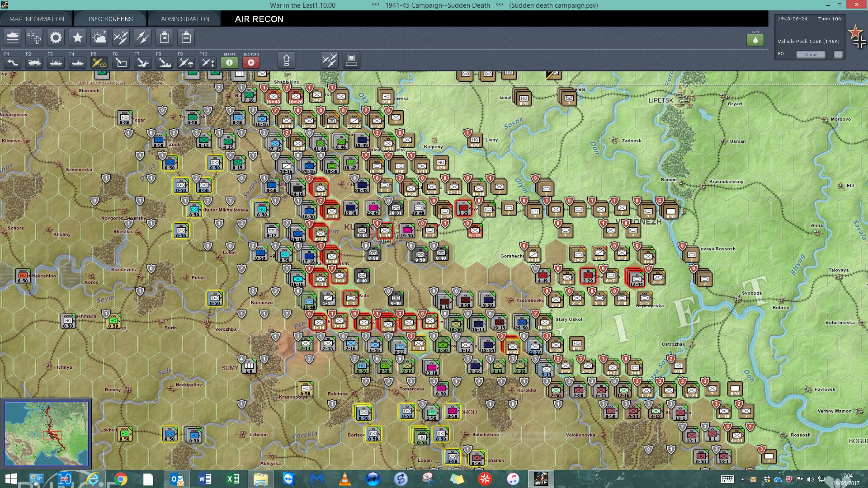Toggle F5 air recon mode

coord(99,62)
